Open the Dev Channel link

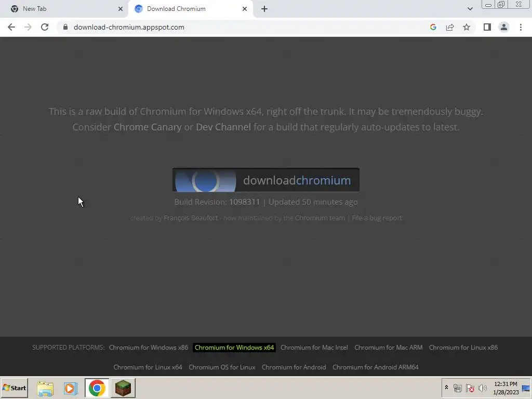pos(223,127)
